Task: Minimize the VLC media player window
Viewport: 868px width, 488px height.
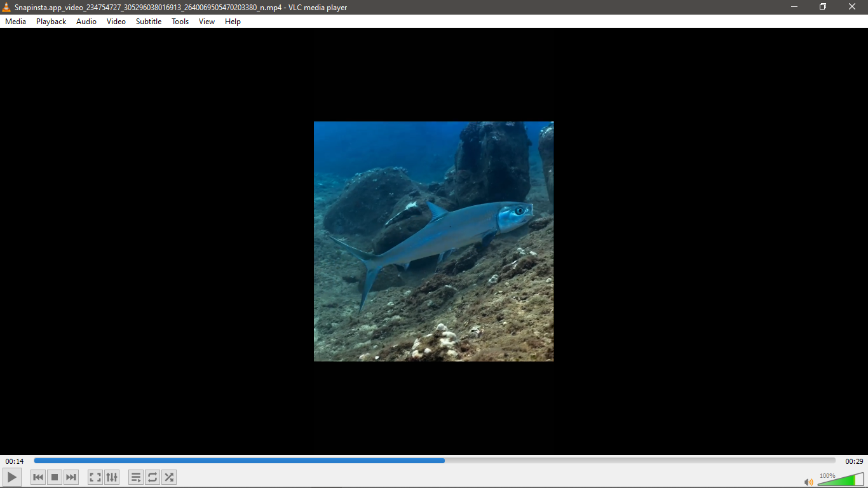Action: point(794,7)
